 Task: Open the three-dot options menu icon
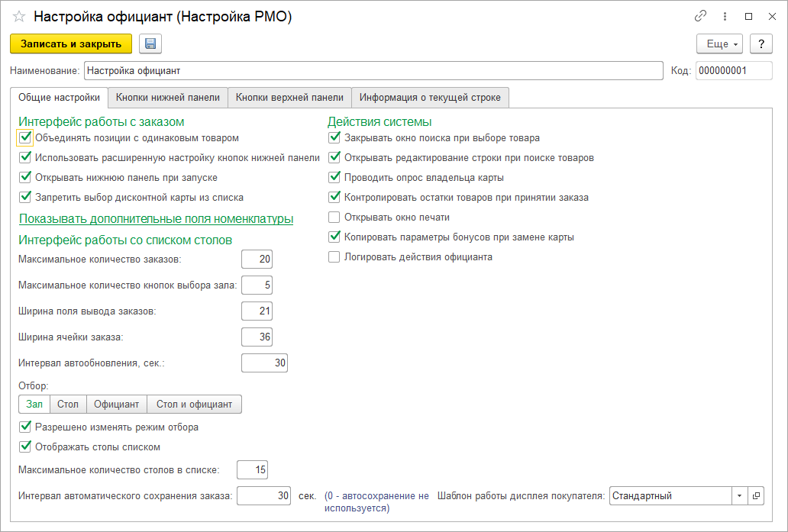point(725,16)
